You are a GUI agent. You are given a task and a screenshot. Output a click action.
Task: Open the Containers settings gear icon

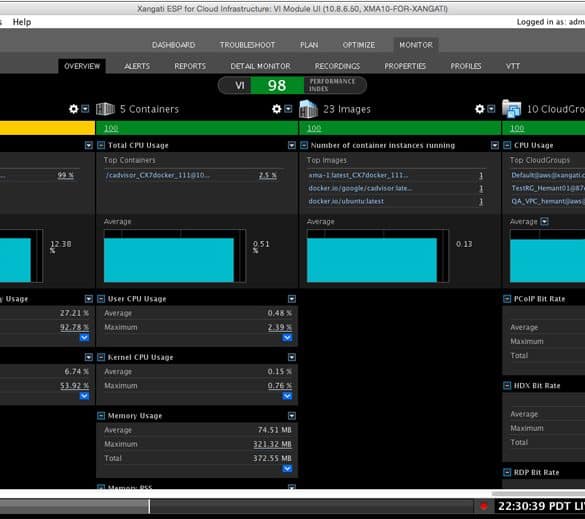click(x=276, y=109)
